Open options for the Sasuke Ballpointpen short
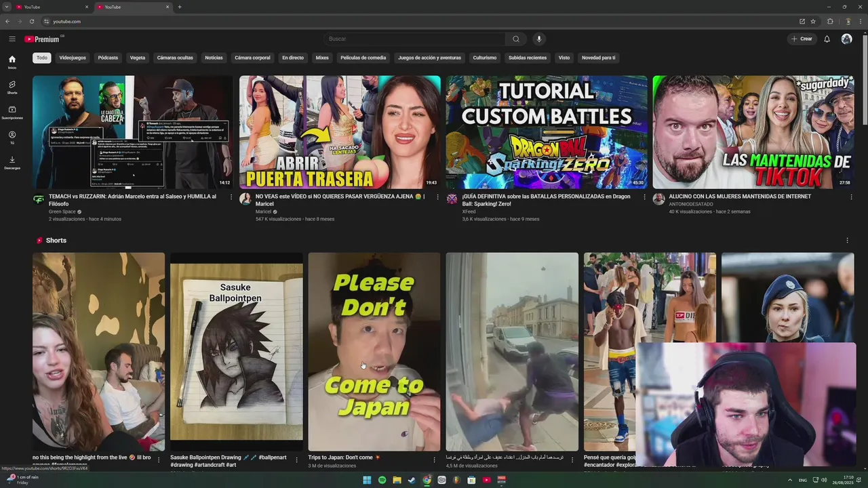 tap(297, 460)
